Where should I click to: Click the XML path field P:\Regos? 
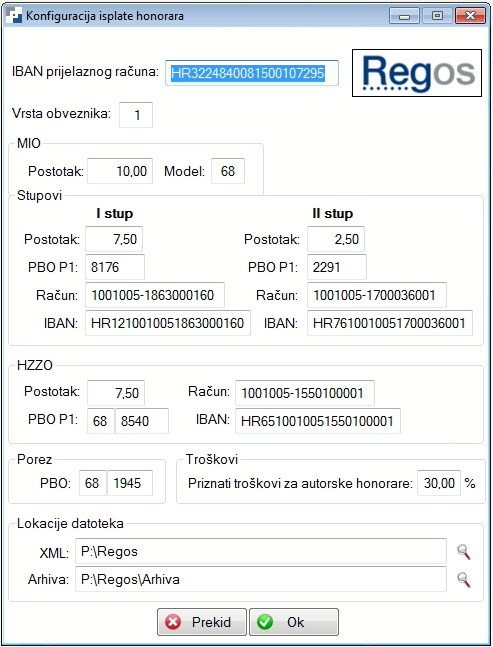[261, 551]
